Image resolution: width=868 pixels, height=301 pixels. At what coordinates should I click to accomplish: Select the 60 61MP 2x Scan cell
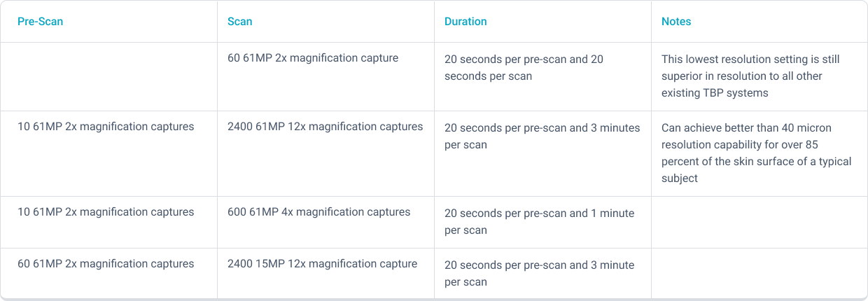313,58
